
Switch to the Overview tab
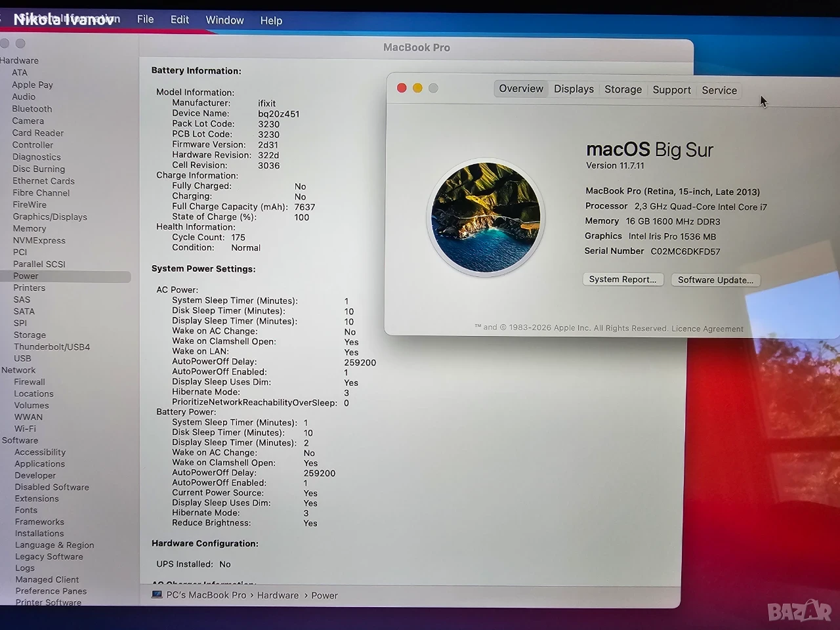521,89
